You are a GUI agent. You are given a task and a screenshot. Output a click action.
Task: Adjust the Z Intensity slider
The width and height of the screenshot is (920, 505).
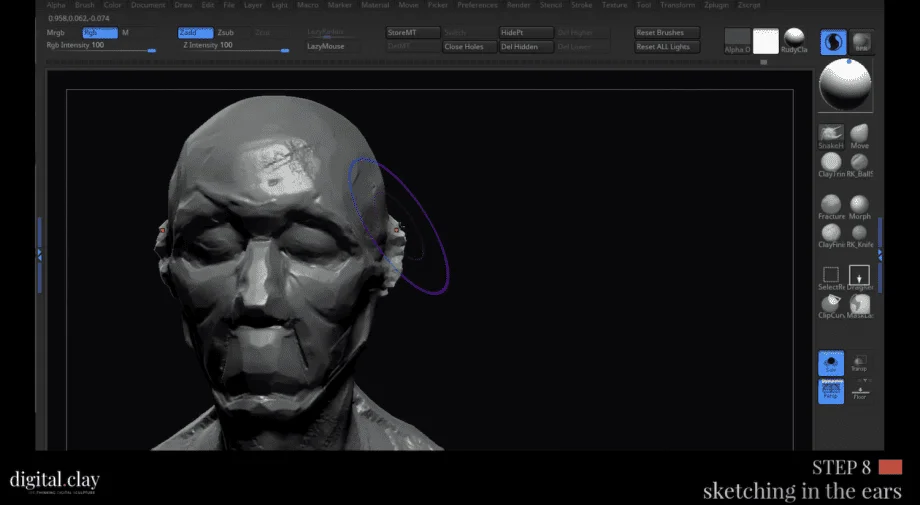(x=235, y=46)
